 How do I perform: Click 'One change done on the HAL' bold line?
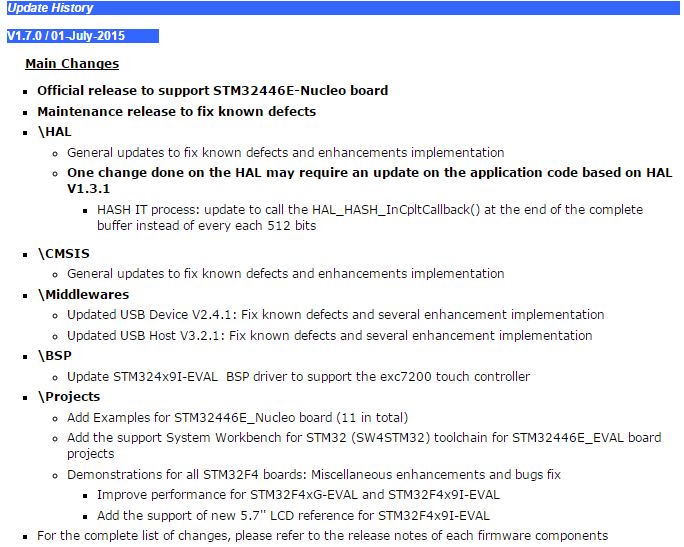tap(369, 181)
